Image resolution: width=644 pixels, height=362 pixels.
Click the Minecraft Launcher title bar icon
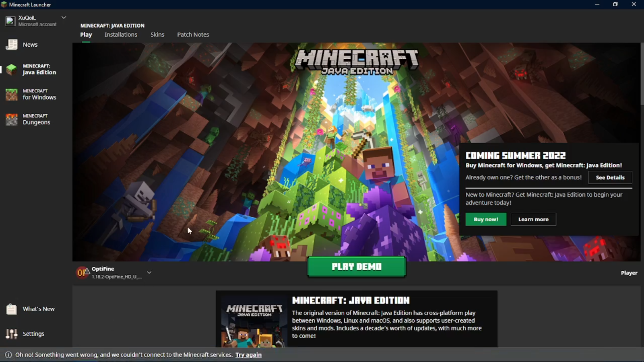(x=4, y=4)
